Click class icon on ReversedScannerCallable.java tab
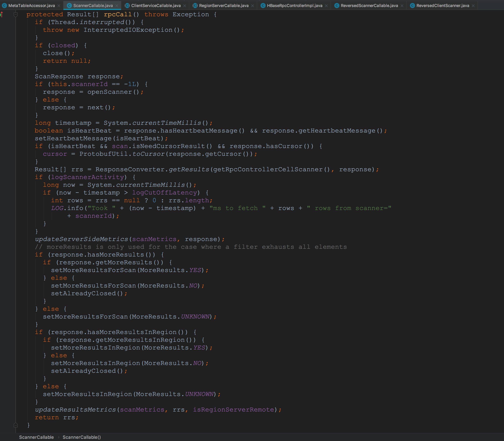 337,5
